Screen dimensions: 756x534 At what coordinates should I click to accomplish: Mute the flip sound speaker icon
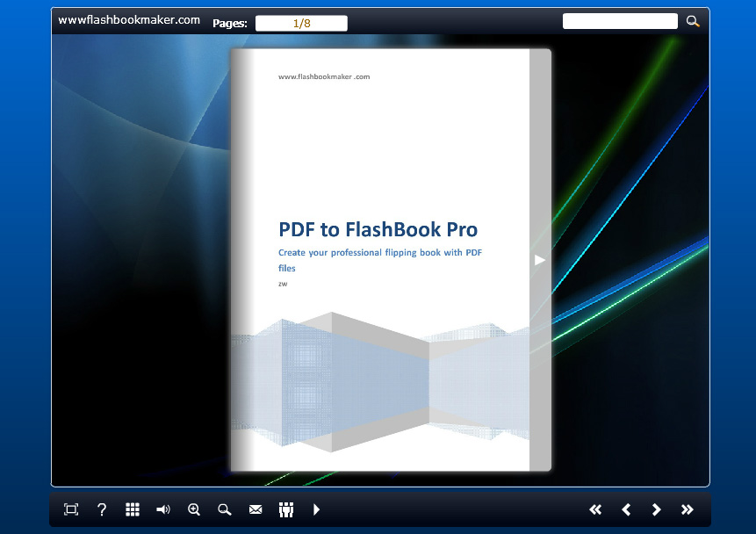pyautogui.click(x=163, y=509)
